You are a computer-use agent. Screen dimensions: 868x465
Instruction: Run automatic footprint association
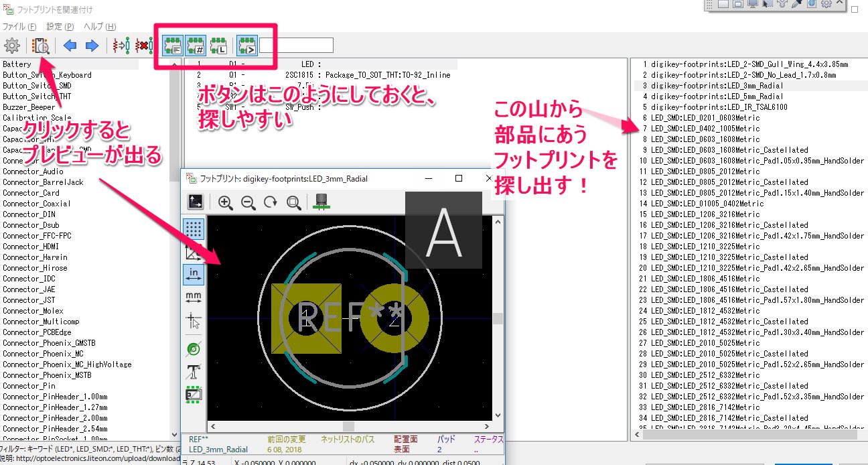tap(121, 46)
